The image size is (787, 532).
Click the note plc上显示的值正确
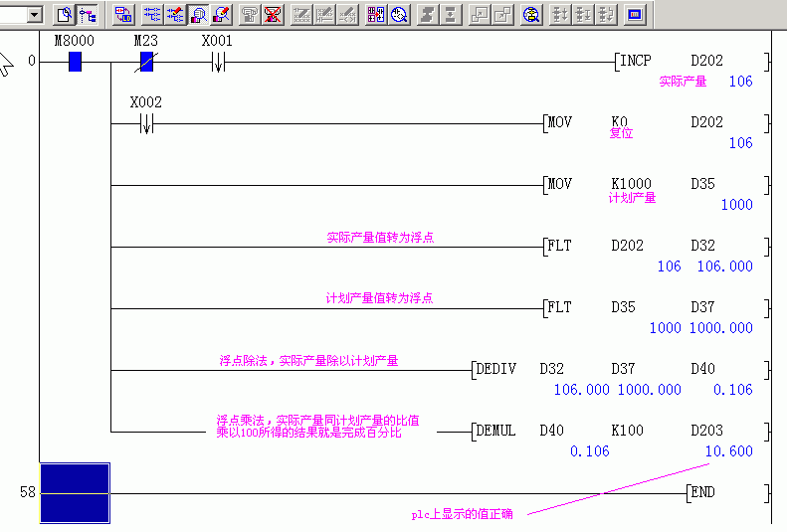463,514
